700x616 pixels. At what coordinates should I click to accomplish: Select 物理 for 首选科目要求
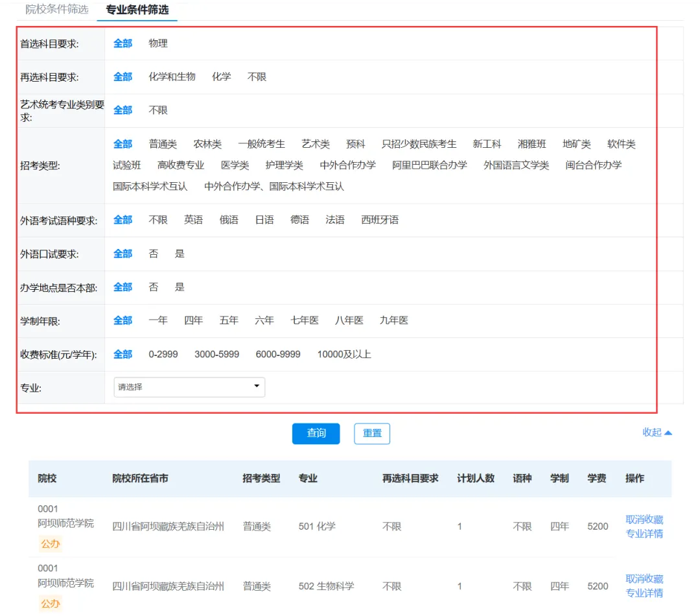pos(158,43)
